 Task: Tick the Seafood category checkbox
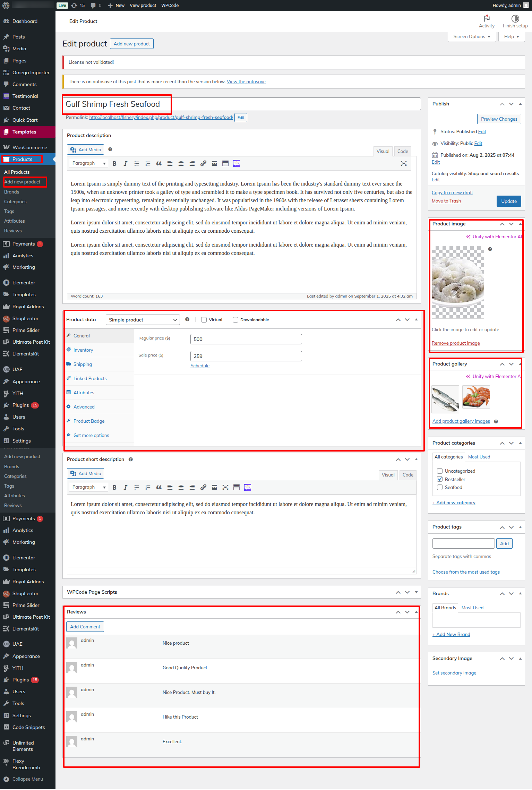440,487
